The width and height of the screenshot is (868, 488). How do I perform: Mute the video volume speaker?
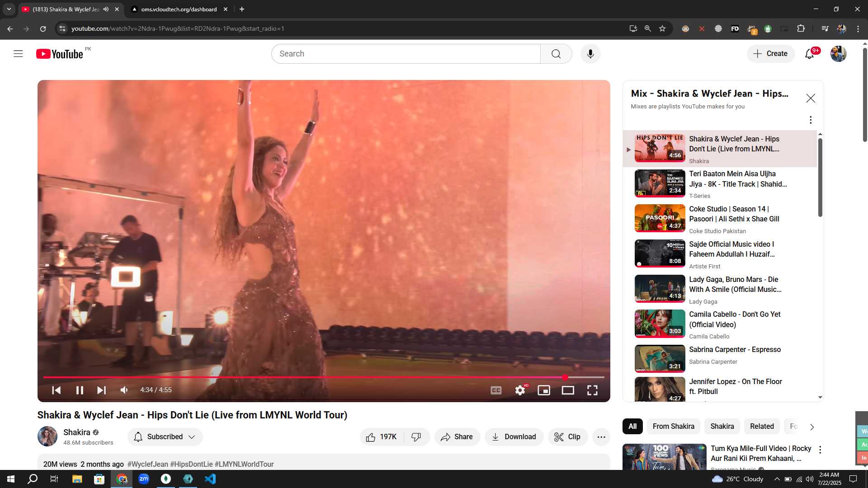(124, 390)
